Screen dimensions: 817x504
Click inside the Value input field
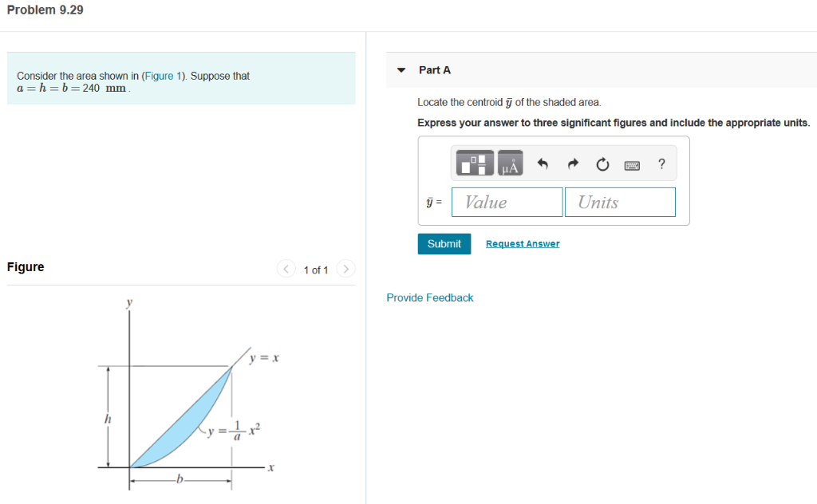click(507, 202)
